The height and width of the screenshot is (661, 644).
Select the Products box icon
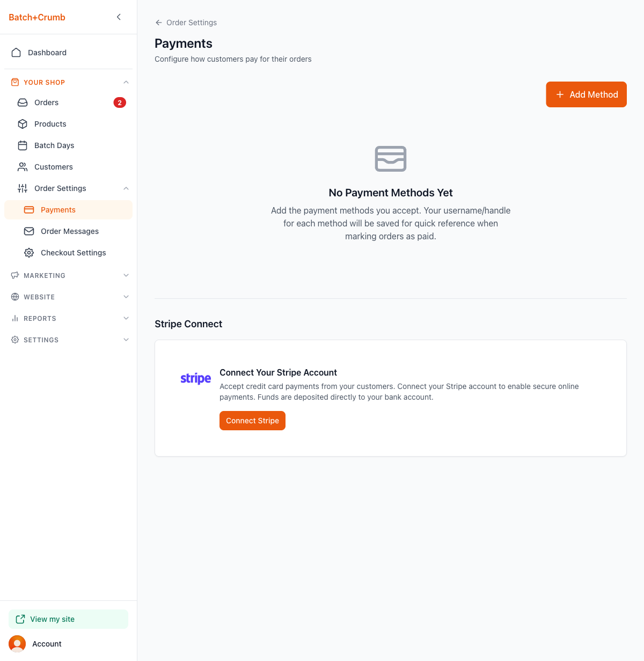pos(23,124)
